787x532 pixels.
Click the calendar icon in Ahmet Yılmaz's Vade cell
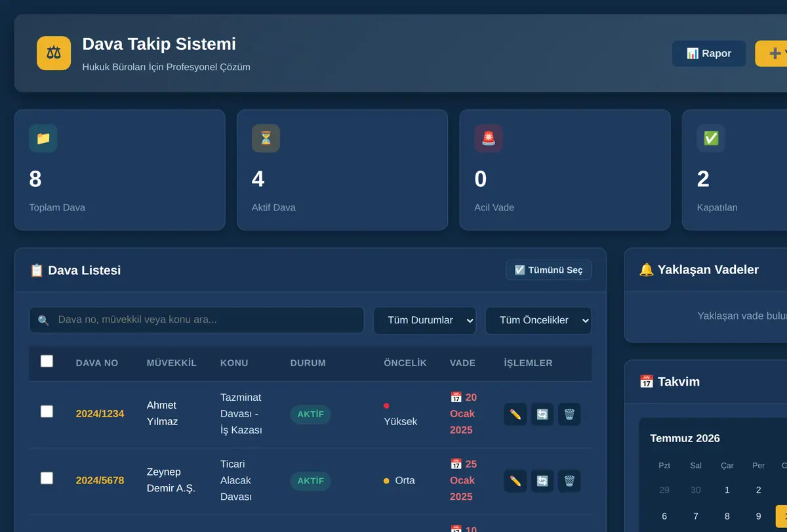pos(456,397)
